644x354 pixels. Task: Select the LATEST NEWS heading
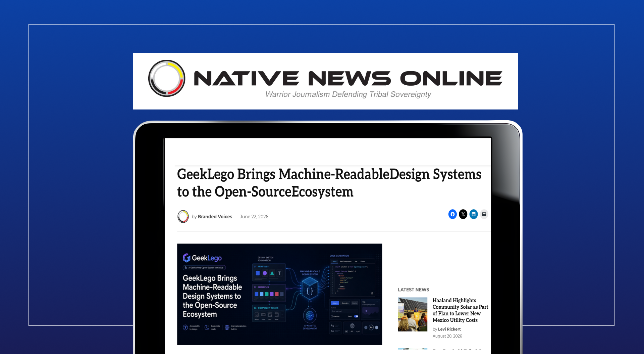tap(413, 290)
